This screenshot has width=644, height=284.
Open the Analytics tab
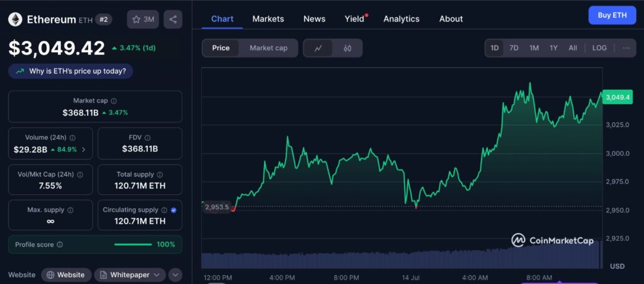[x=402, y=19]
